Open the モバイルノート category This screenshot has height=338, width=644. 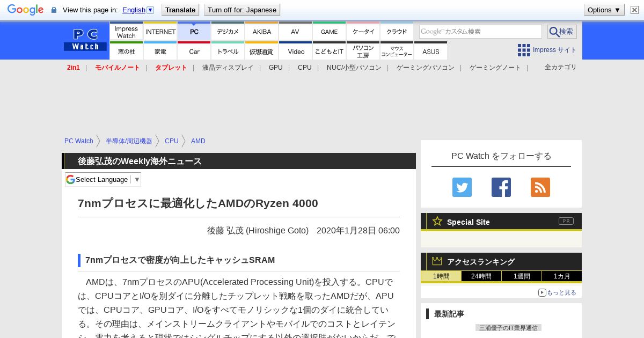(118, 68)
